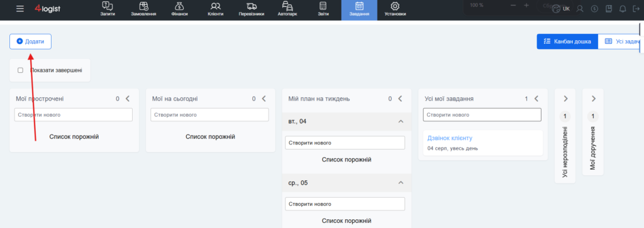Focus new task field under ср., 05
Image resolution: width=644 pixels, height=228 pixels.
345,204
